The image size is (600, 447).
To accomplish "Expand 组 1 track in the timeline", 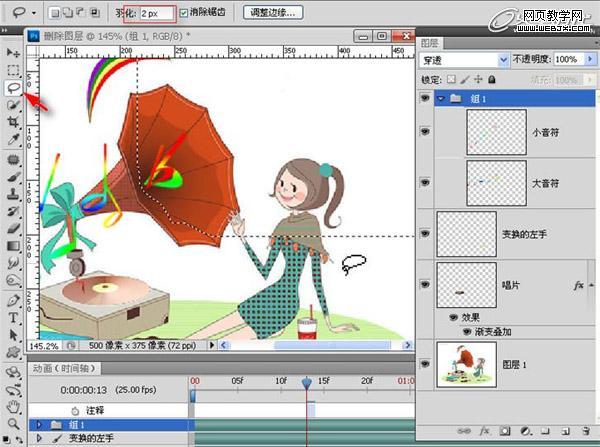I will (39, 425).
